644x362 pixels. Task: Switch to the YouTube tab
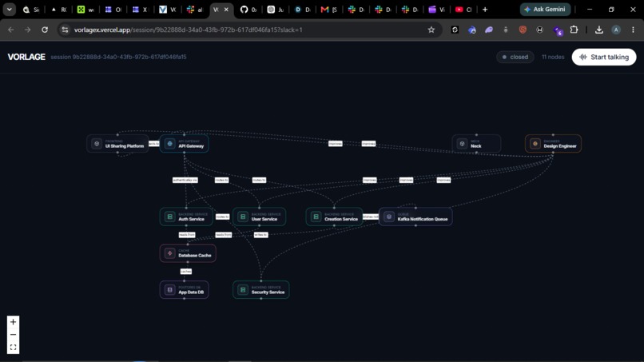(463, 10)
